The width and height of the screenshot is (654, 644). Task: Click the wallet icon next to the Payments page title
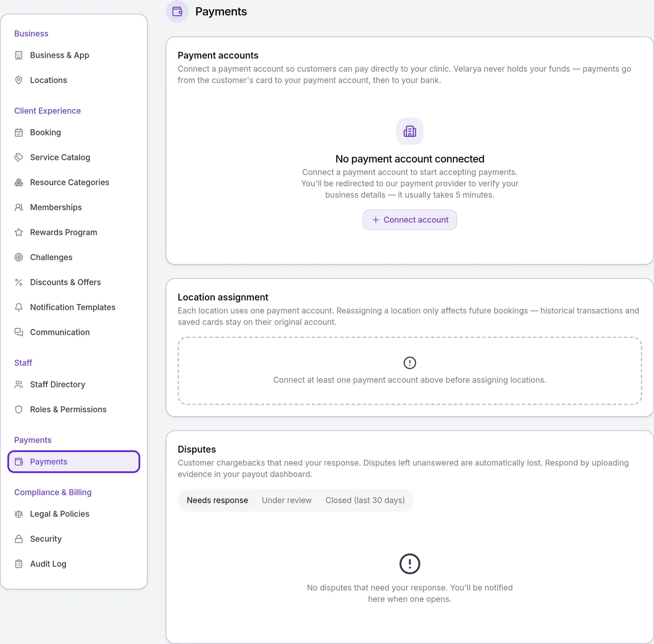(x=177, y=12)
